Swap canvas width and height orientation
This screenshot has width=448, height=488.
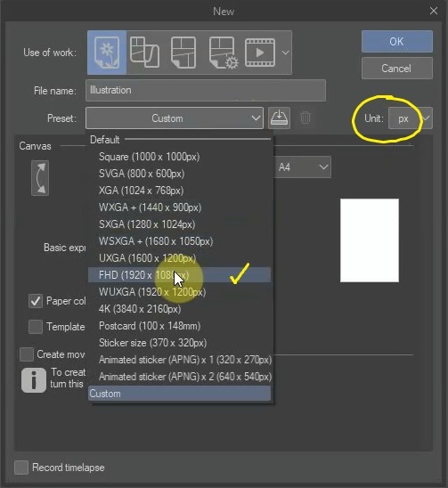[40, 178]
